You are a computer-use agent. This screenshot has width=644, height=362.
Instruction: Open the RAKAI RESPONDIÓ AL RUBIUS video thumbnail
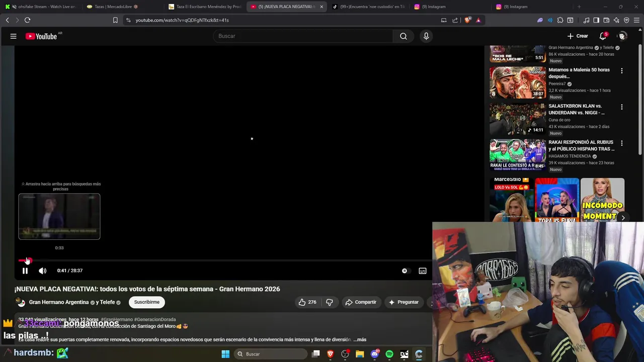point(518,155)
